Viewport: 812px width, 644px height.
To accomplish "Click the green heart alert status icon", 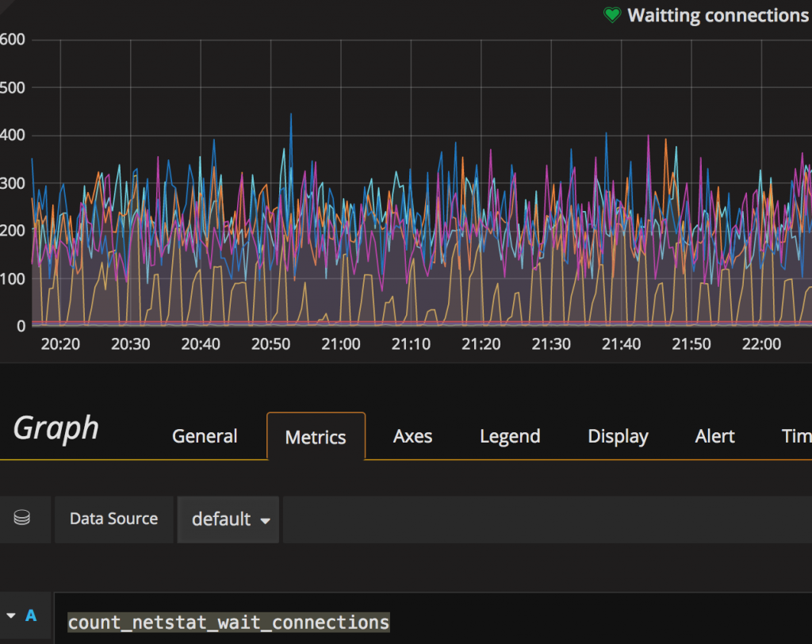I will coord(612,15).
